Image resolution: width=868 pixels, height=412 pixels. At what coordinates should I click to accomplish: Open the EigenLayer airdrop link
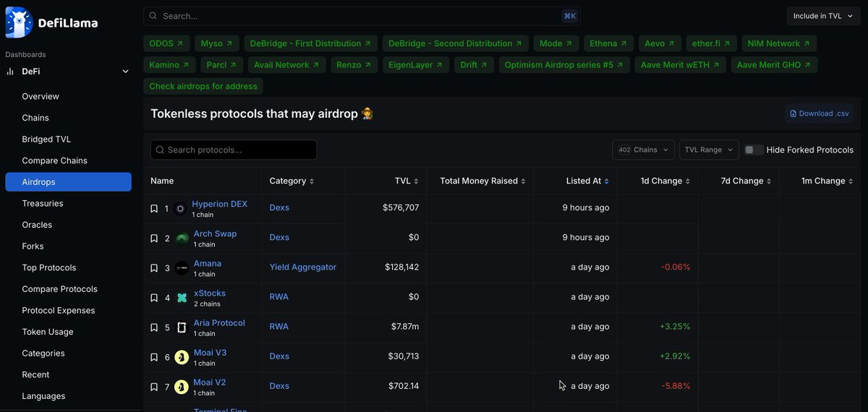[x=415, y=65]
